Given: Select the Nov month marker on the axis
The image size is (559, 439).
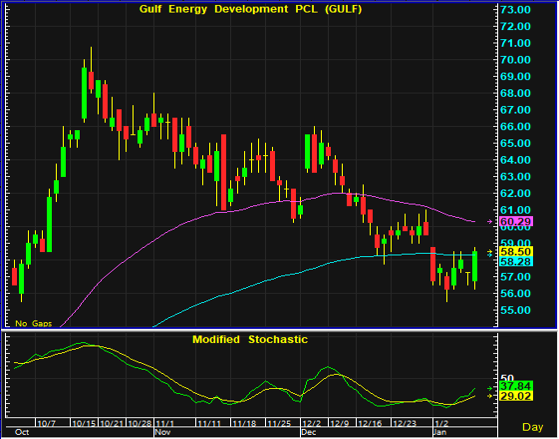Looking at the screenshot, I should coord(163,432).
